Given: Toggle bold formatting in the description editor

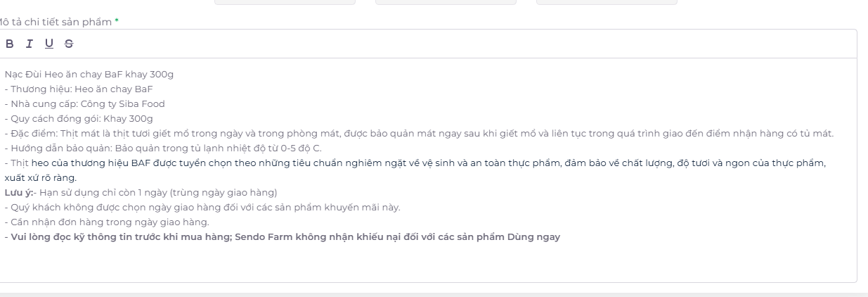Looking at the screenshot, I should click(x=10, y=44).
